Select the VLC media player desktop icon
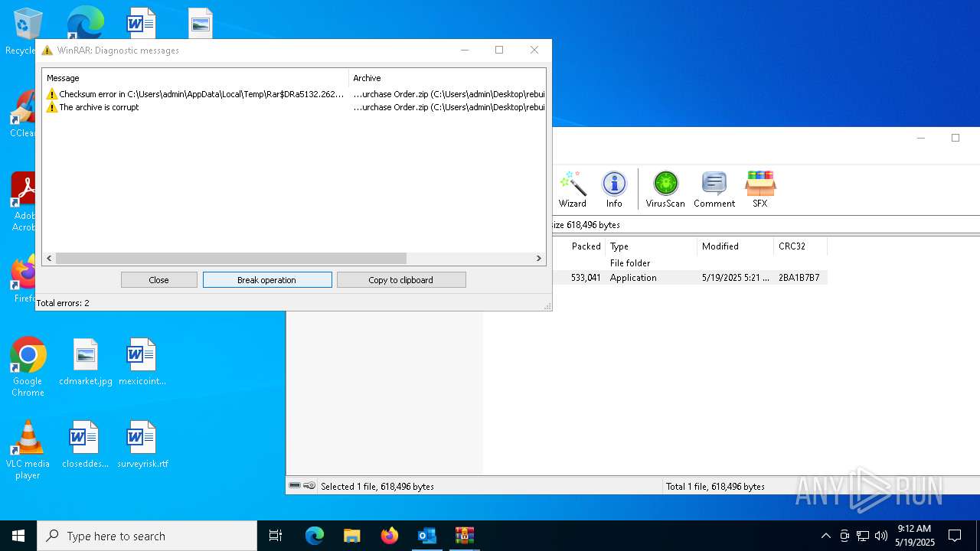This screenshot has height=551, width=980. [x=28, y=450]
